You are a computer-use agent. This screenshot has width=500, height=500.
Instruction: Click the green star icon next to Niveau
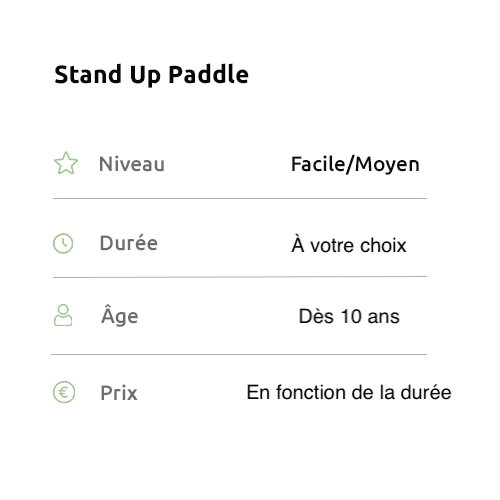[x=66, y=163]
